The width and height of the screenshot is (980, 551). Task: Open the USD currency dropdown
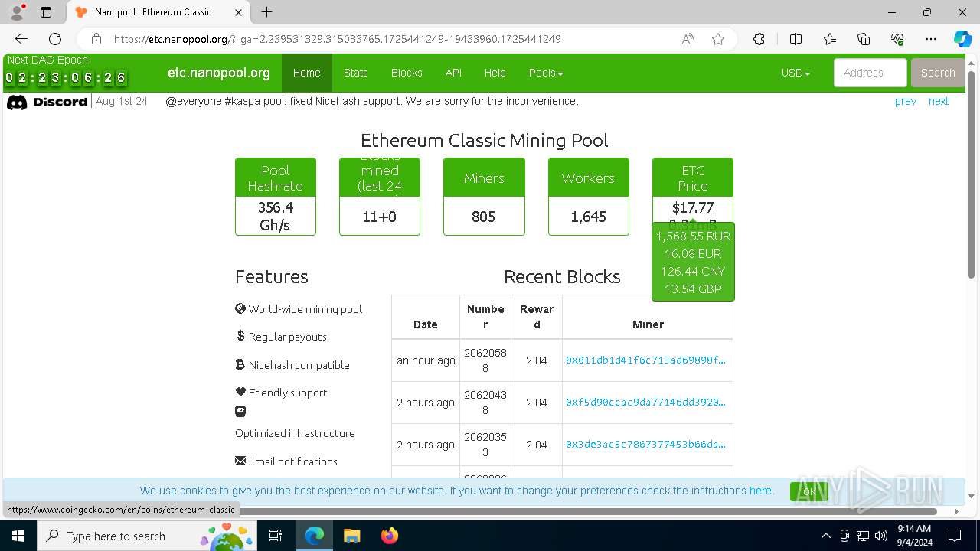pos(795,73)
